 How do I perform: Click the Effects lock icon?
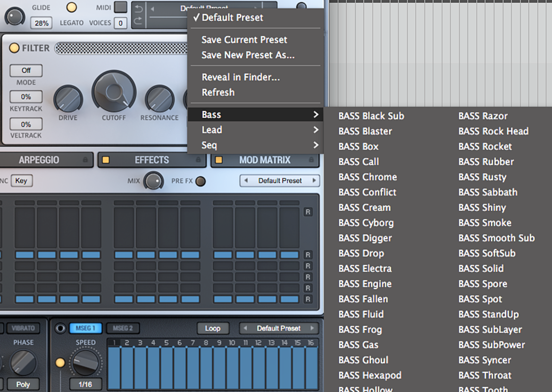pyautogui.click(x=198, y=160)
